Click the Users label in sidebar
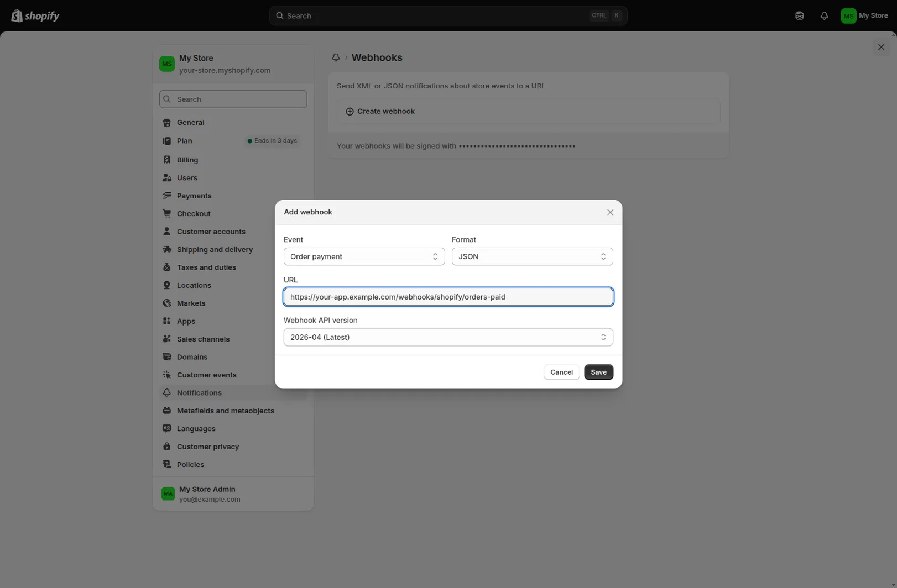The height and width of the screenshot is (588, 897). [x=187, y=178]
